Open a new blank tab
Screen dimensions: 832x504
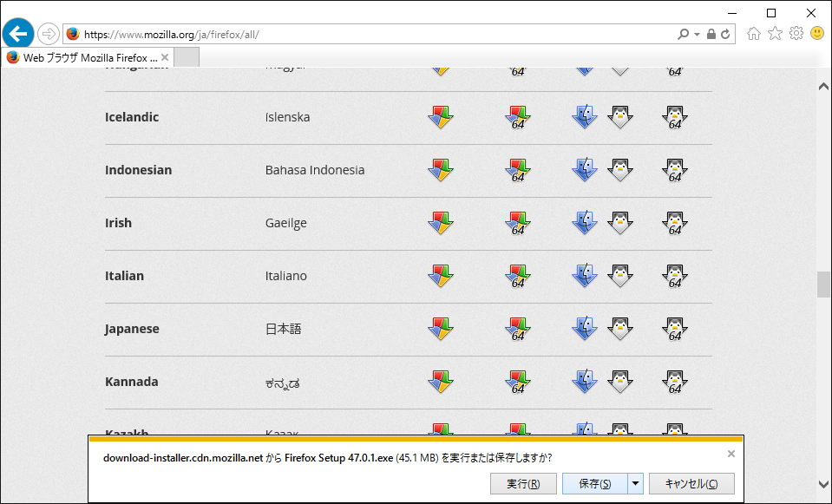(187, 57)
